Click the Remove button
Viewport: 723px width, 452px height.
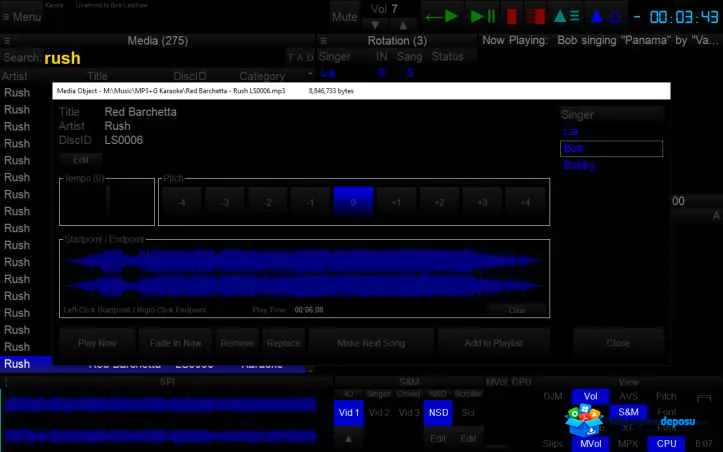pyautogui.click(x=237, y=343)
